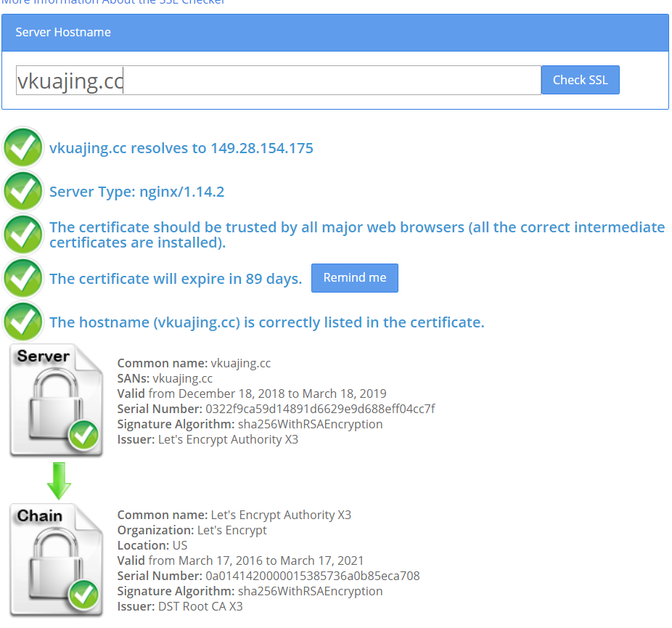This screenshot has width=672, height=628.
Task: Click the Check SSL button
Action: [x=580, y=80]
